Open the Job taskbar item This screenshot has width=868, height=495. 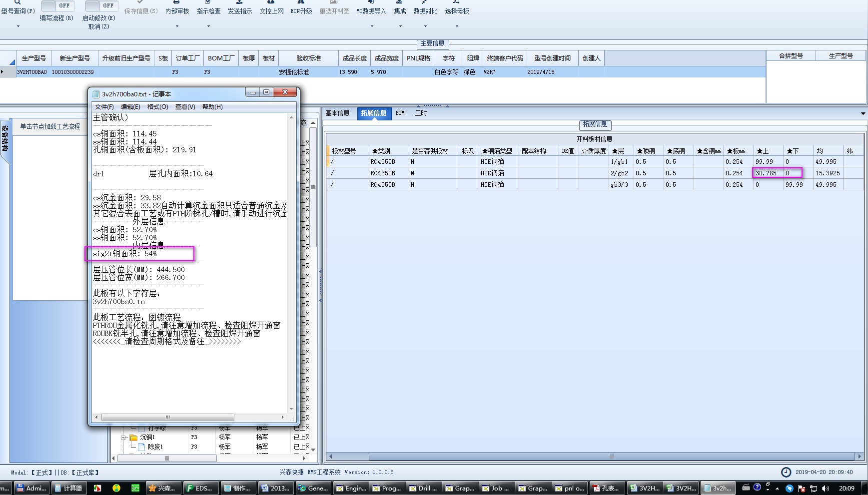pos(498,488)
